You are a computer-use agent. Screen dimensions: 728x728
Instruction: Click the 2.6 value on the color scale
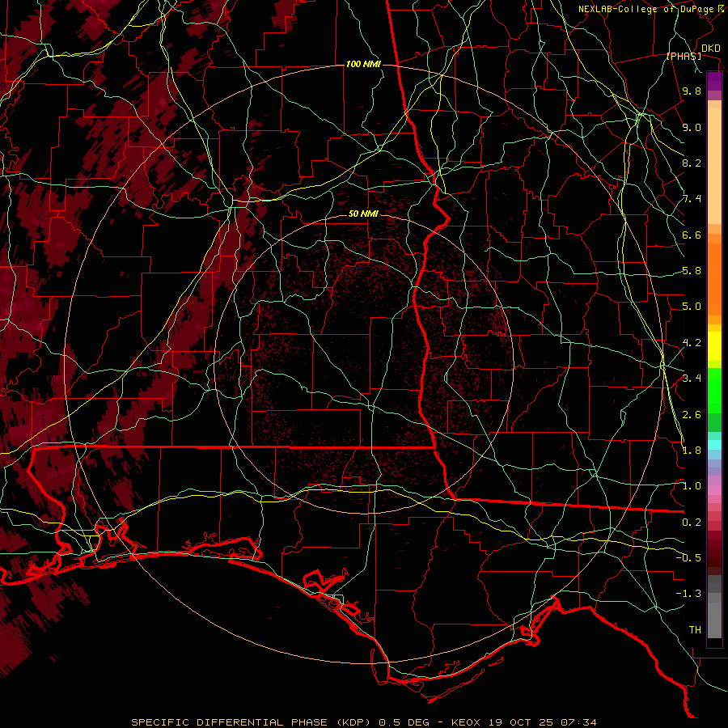click(x=692, y=415)
